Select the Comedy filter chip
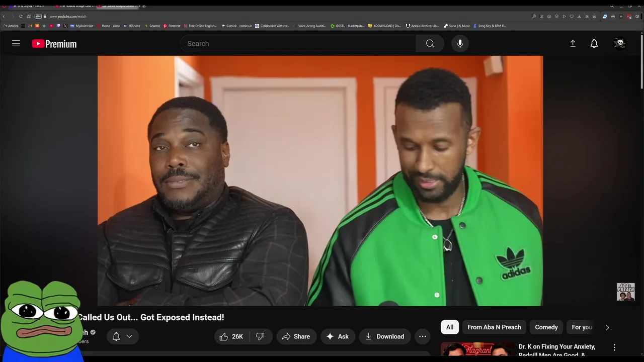644x362 pixels. [546, 327]
